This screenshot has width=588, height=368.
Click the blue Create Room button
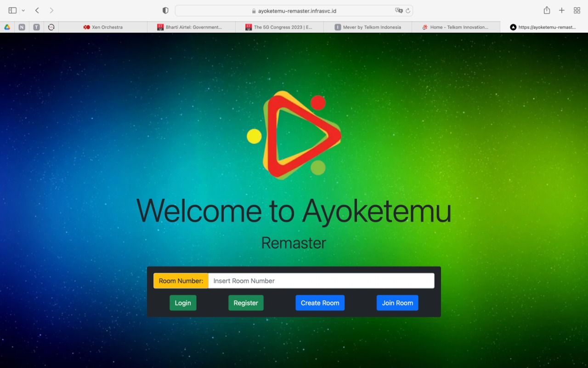point(320,303)
